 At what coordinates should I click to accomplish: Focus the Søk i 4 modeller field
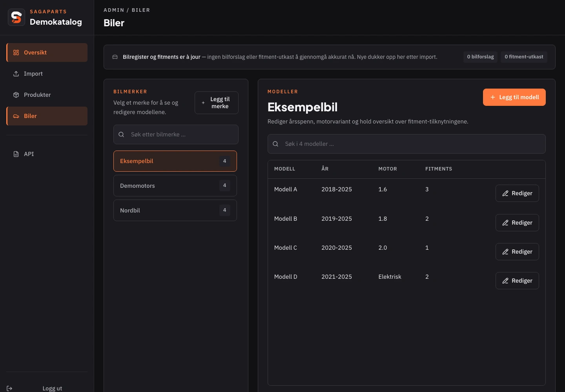click(406, 144)
